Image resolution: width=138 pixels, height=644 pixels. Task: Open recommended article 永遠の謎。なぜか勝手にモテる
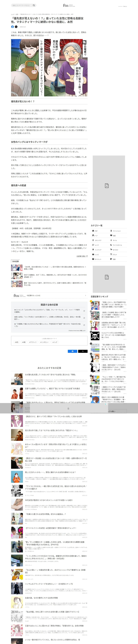(x=49, y=602)
